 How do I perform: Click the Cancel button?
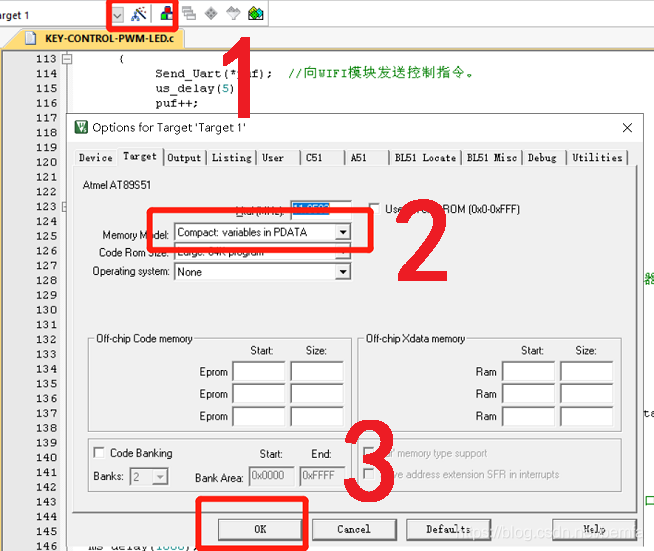coord(354,529)
